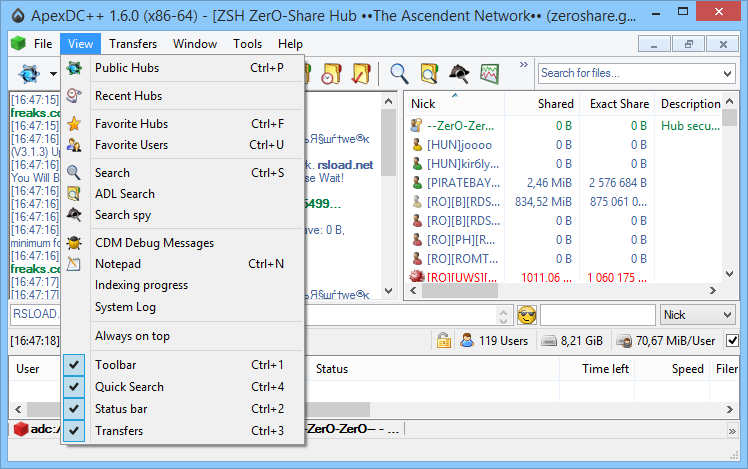Open Search for files dropdown arrow

point(727,73)
